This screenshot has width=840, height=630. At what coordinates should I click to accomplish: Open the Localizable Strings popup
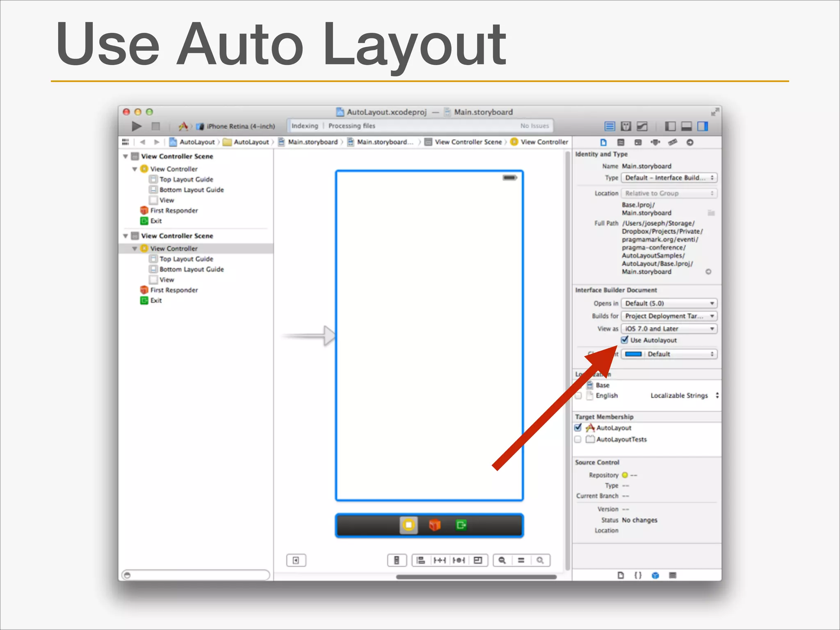coord(684,395)
